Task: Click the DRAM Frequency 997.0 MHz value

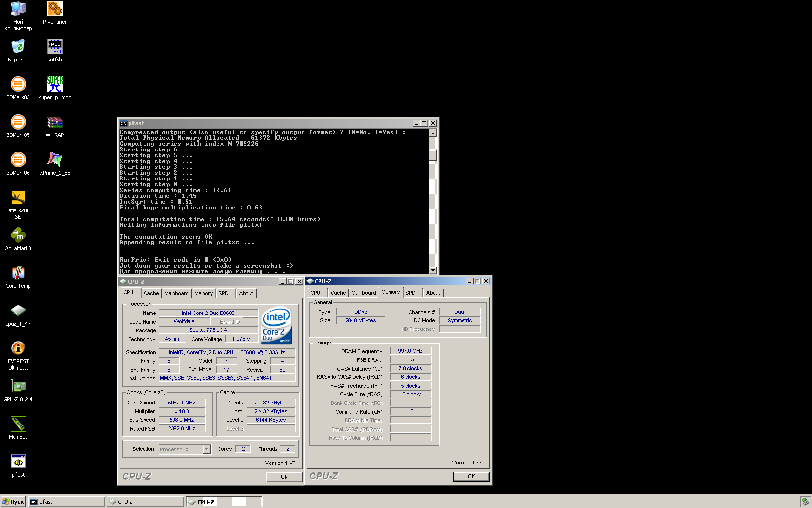Action: (x=410, y=351)
